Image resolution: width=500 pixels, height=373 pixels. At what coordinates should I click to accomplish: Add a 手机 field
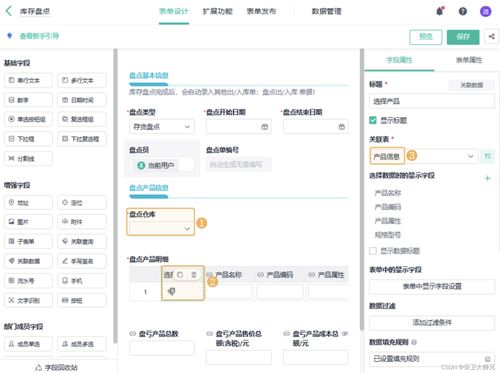coord(82,281)
